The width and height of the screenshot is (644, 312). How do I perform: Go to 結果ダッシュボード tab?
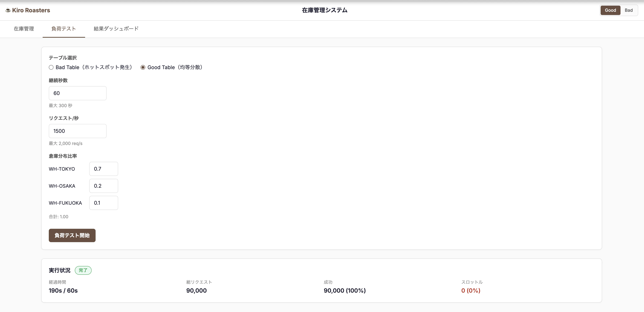(x=116, y=29)
